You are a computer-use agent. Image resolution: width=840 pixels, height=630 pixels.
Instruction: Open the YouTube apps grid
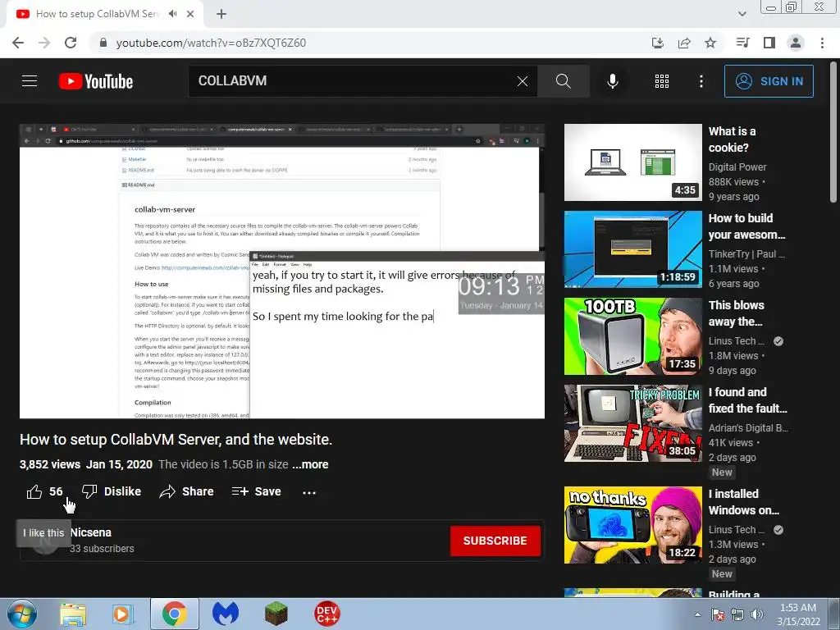[662, 81]
